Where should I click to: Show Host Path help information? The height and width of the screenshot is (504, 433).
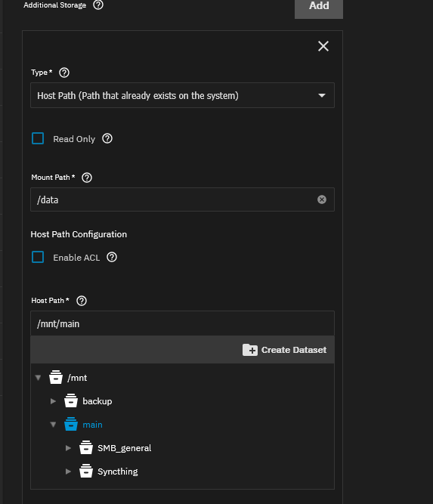click(x=82, y=301)
